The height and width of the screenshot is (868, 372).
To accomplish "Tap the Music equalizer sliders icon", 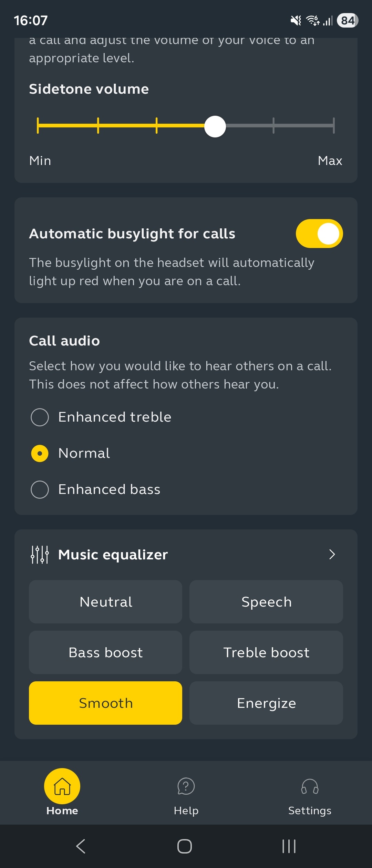I will (40, 555).
